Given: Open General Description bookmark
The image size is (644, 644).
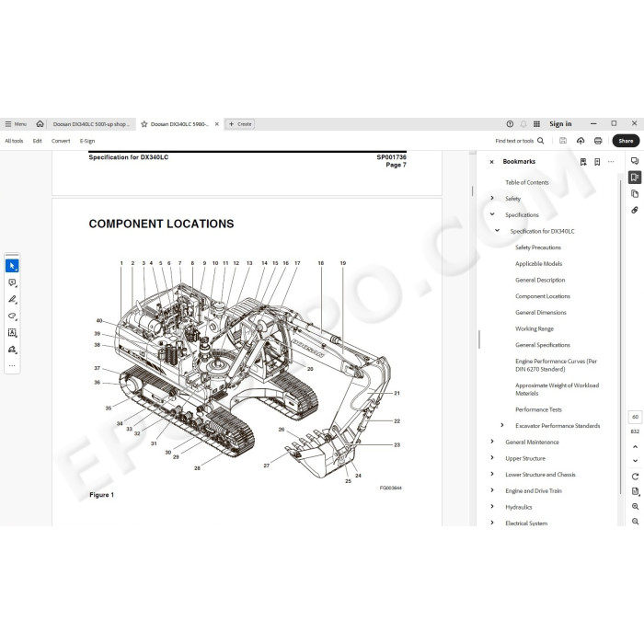Looking at the screenshot, I should pos(540,280).
